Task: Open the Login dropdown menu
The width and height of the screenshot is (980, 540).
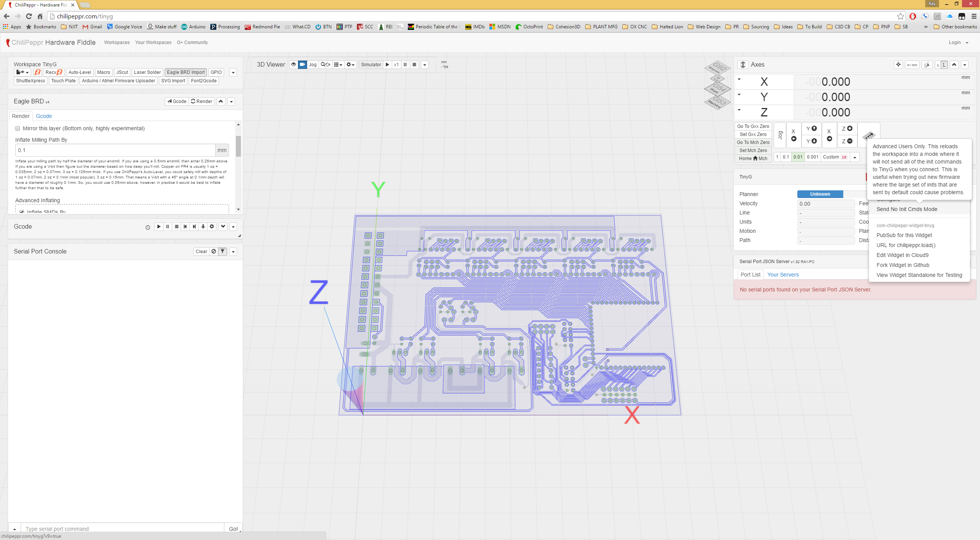Action: coord(958,43)
